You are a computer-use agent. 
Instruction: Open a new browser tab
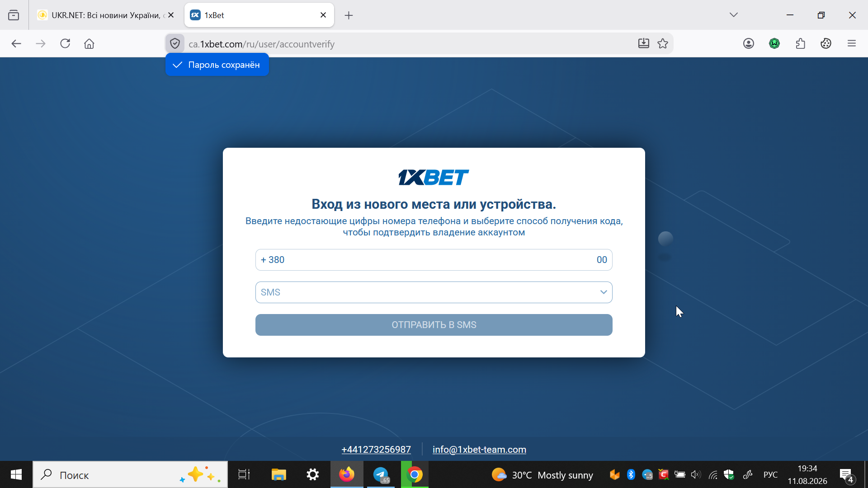tap(349, 15)
